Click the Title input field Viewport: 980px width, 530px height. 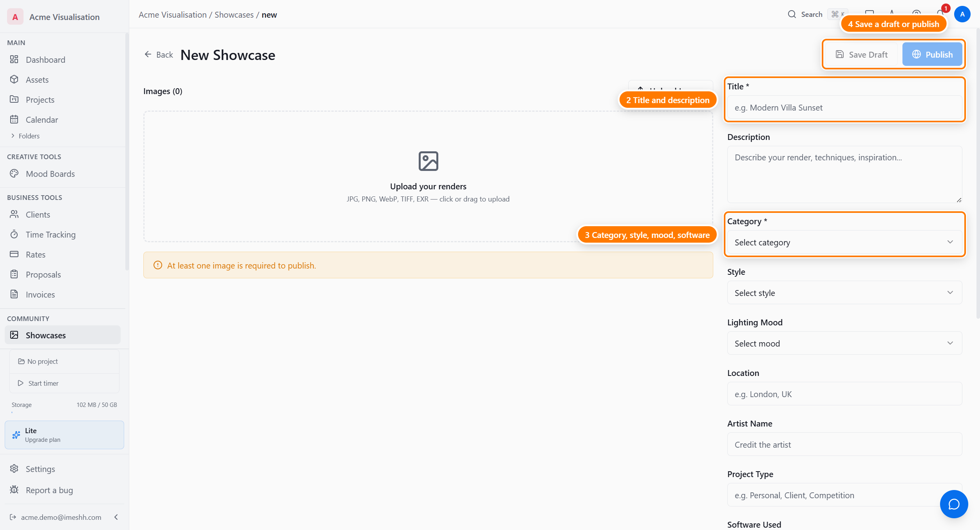point(844,107)
